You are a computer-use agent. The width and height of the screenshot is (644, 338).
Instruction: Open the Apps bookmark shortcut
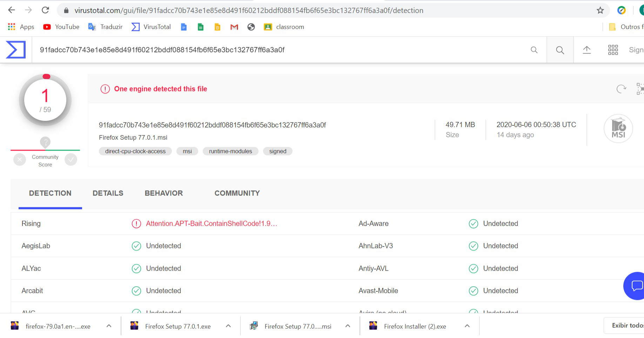pos(21,27)
